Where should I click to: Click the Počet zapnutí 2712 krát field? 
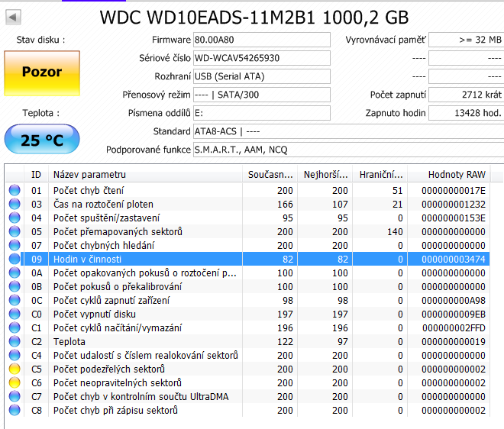click(x=467, y=95)
